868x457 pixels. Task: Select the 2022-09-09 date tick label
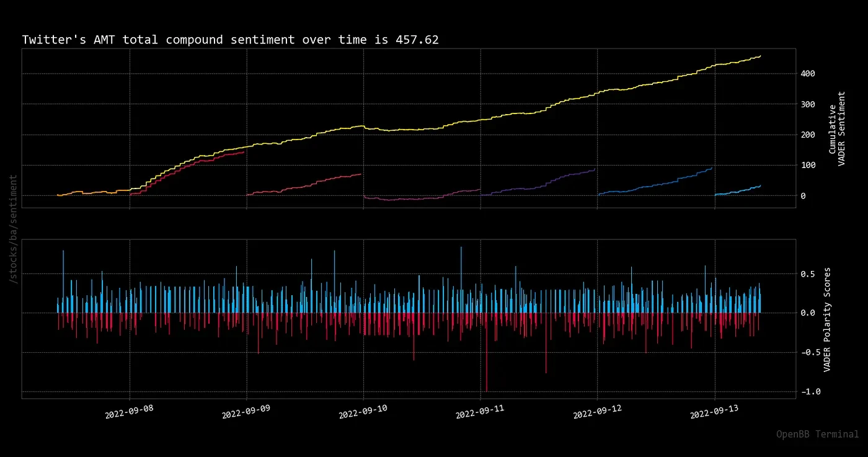247,413
